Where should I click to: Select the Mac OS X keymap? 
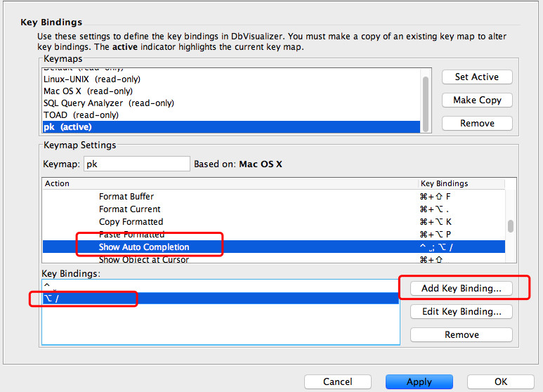coord(88,91)
